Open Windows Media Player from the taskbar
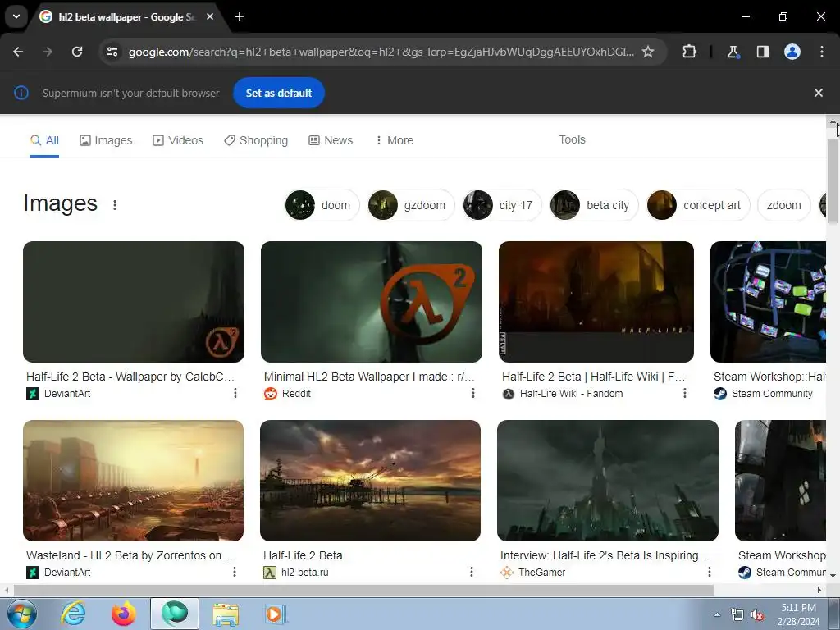Screen dimensions: 840x630 (276, 614)
